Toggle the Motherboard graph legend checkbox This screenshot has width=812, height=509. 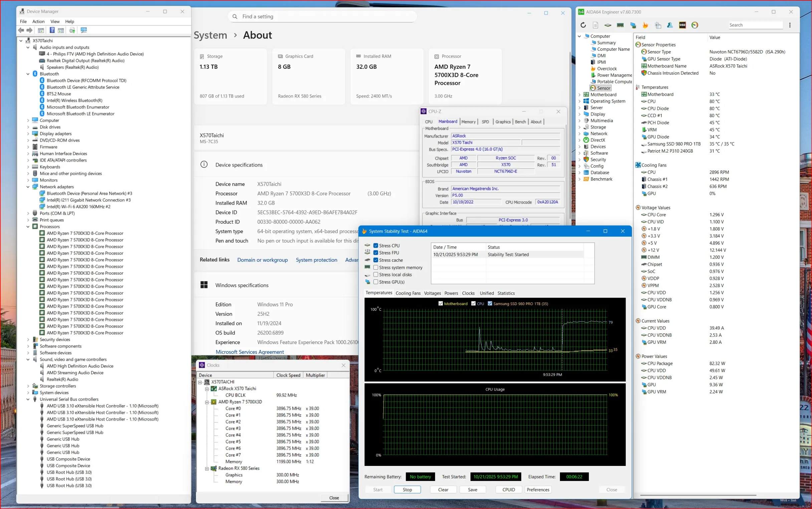pos(440,304)
